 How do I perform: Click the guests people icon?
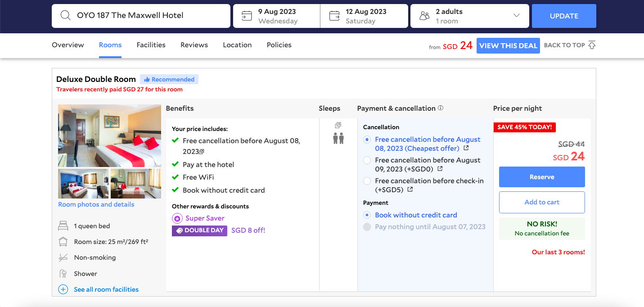click(x=424, y=16)
